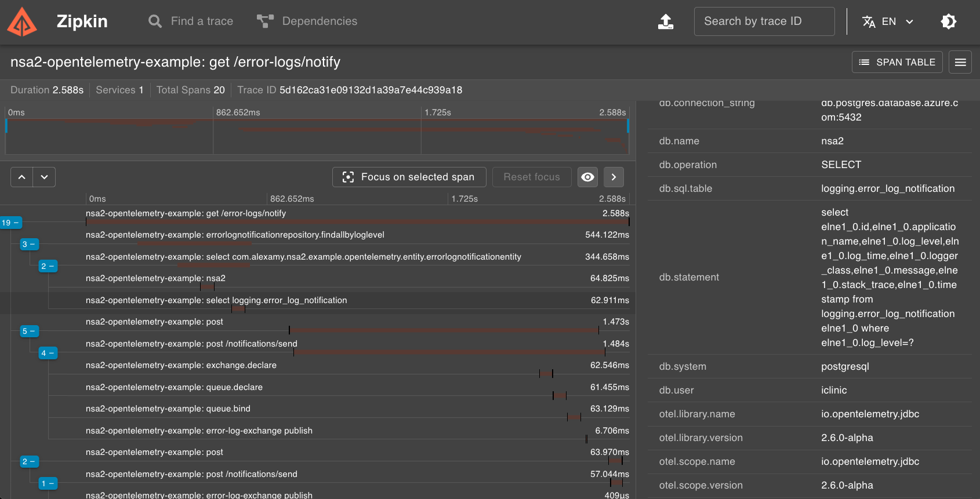The width and height of the screenshot is (980, 499).
Task: Collapse the 57.044ms post /notifications/send node 1
Action: pos(48,483)
